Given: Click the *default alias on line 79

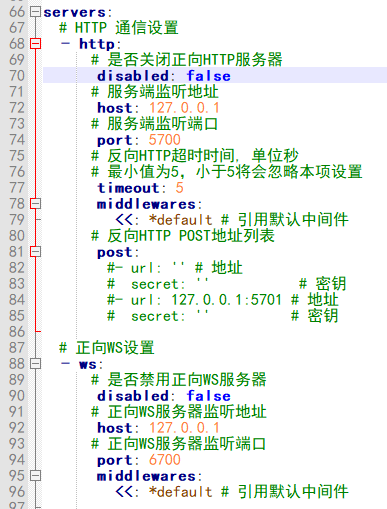Looking at the screenshot, I should (x=180, y=220).
